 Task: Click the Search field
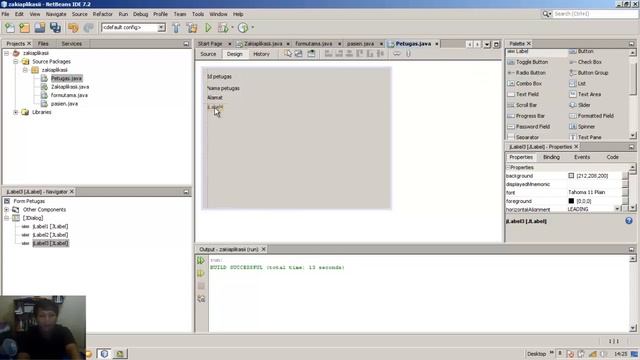595,14
